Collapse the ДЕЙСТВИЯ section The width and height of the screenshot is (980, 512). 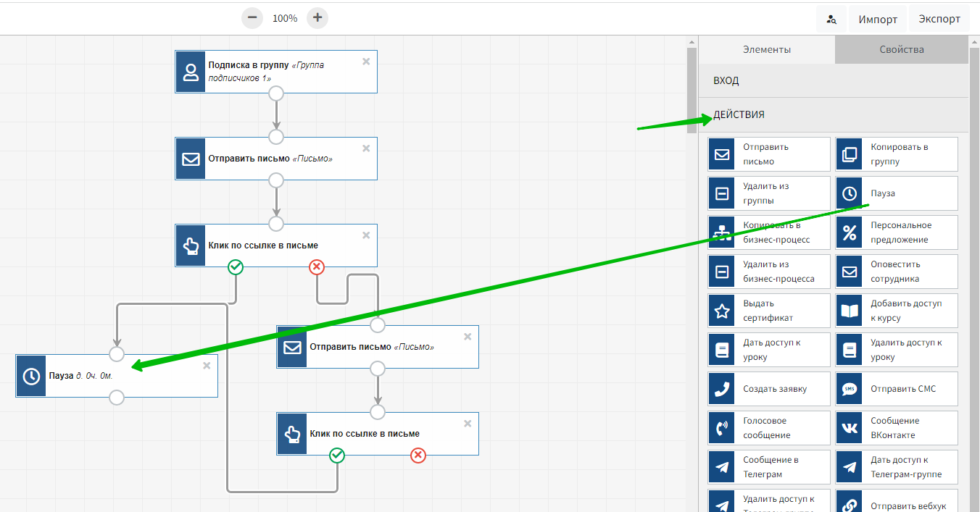click(834, 114)
